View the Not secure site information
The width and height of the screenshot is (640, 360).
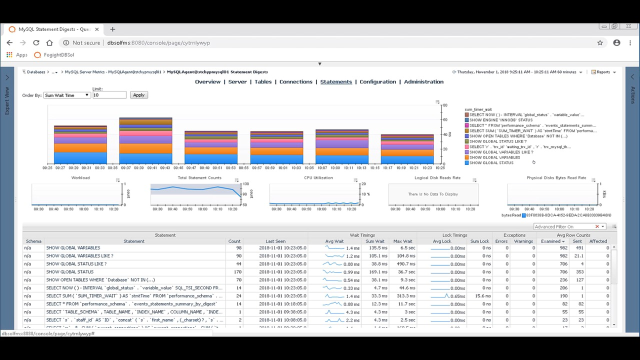pos(82,43)
